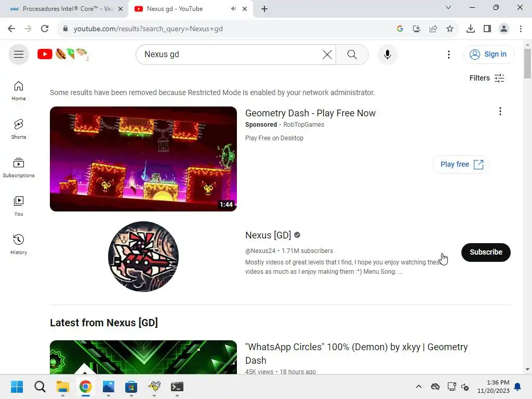Go forward one page
This screenshot has width=532, height=399.
[28, 29]
